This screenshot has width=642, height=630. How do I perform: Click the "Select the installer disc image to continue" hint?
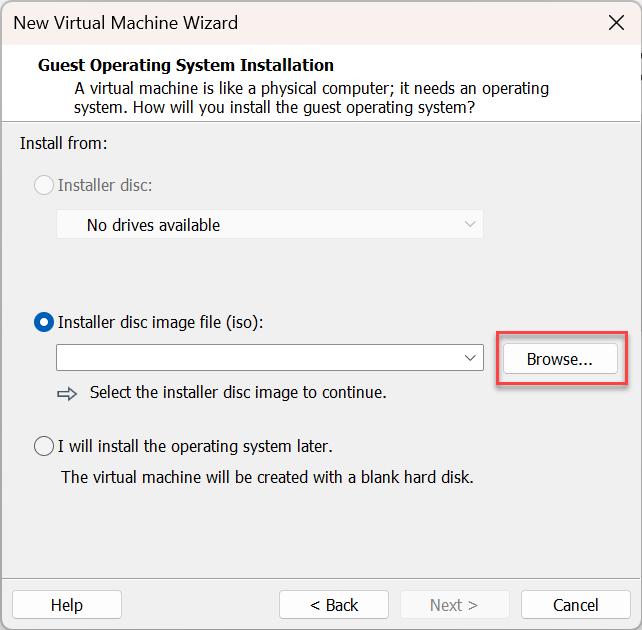coord(238,393)
